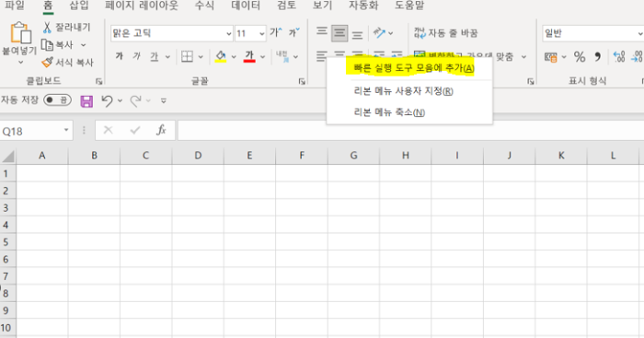Viewport: 644px width, 338px height.
Task: Click the accounting number format icon
Action: pyautogui.click(x=550, y=57)
